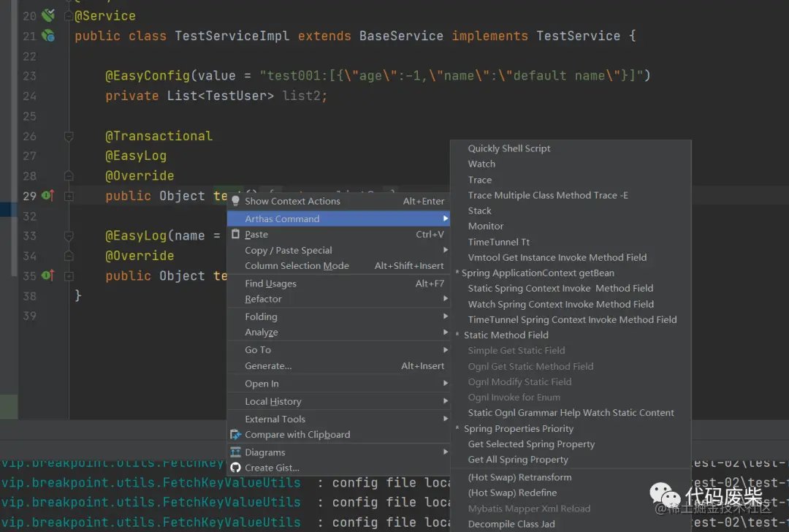Click the Spring bean gutter icon on line 20
Screen dimensions: 789x532
pos(47,15)
